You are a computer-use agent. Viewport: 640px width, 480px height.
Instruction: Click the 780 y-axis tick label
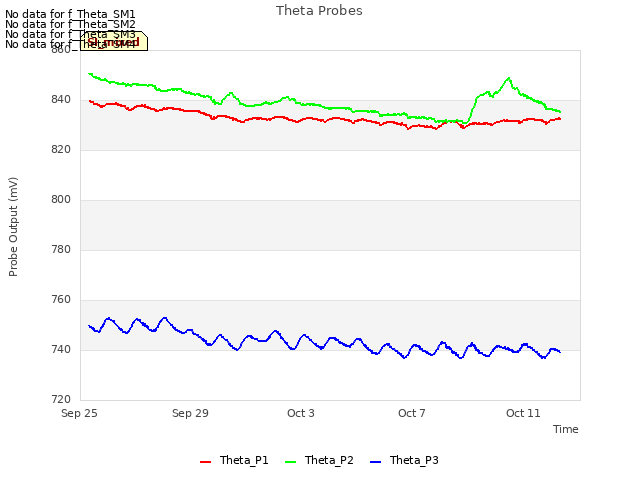click(61, 249)
